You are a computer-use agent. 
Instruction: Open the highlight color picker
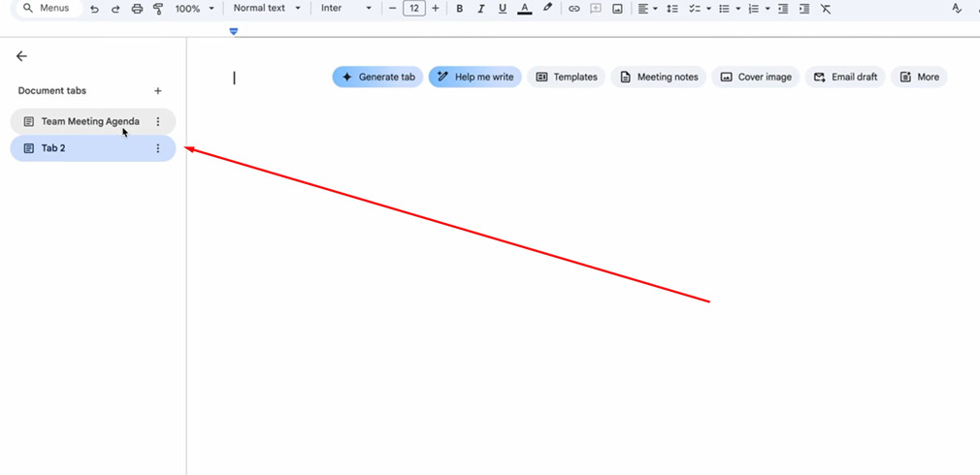click(547, 8)
